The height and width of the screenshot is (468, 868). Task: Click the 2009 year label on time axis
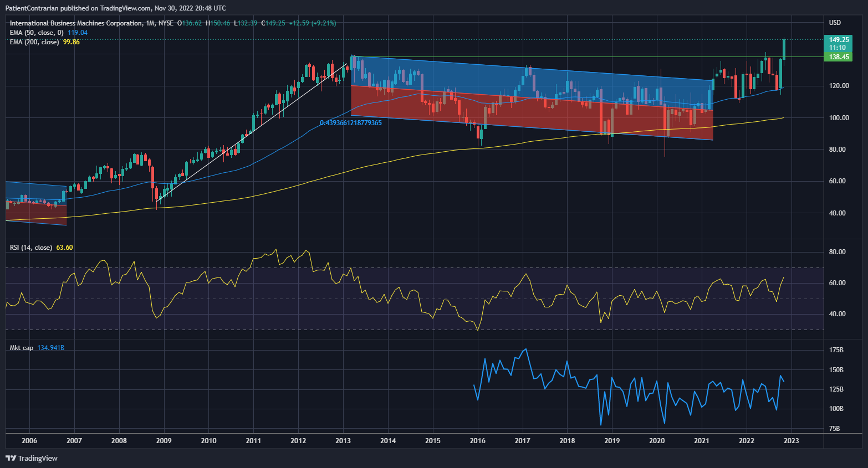click(164, 441)
